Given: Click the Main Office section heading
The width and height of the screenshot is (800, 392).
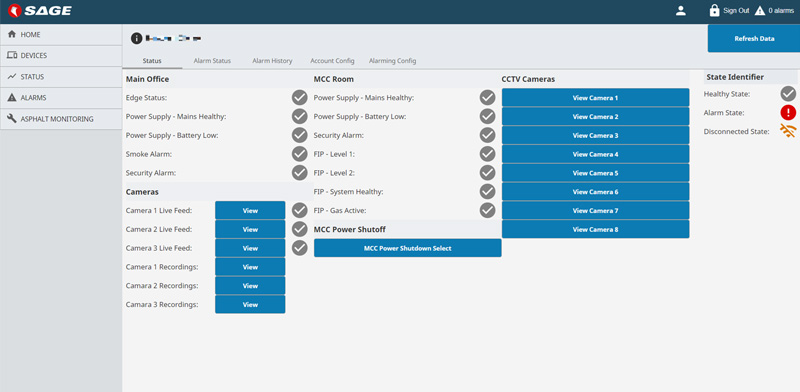Looking at the screenshot, I should tap(147, 79).
